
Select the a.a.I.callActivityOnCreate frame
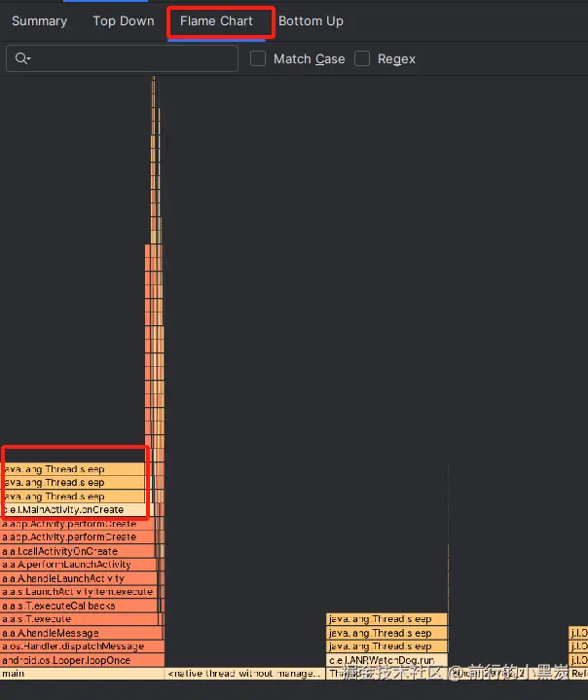point(77,551)
